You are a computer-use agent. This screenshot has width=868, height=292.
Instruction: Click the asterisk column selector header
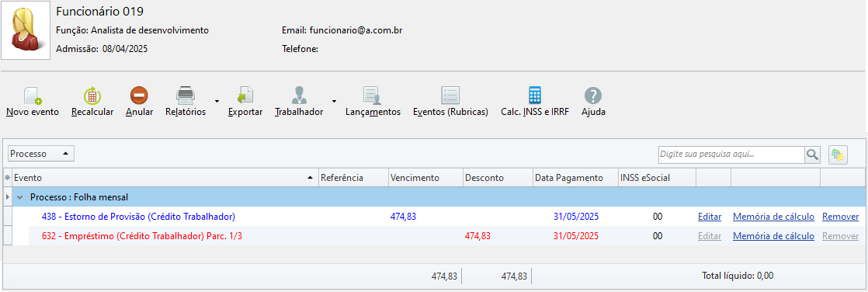(7, 178)
